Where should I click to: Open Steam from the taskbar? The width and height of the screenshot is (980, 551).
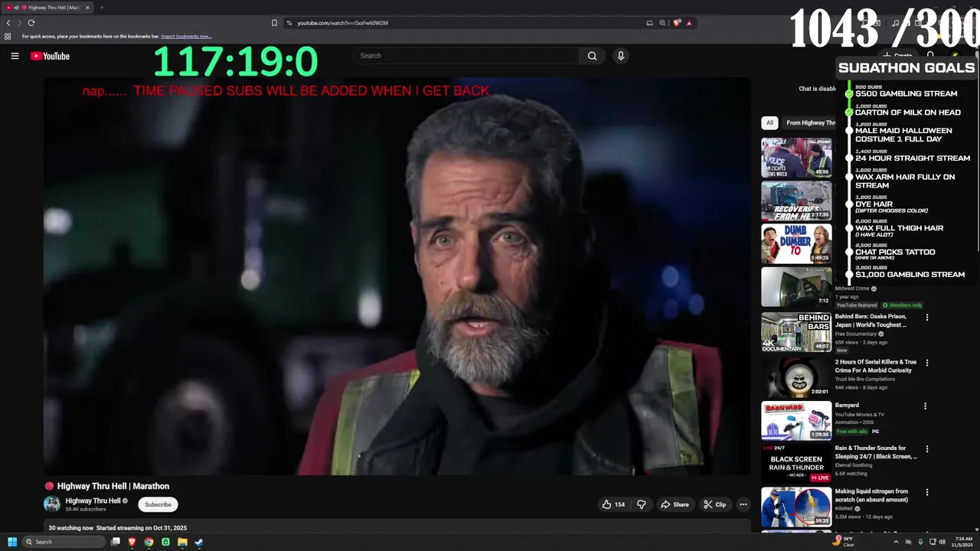199,542
